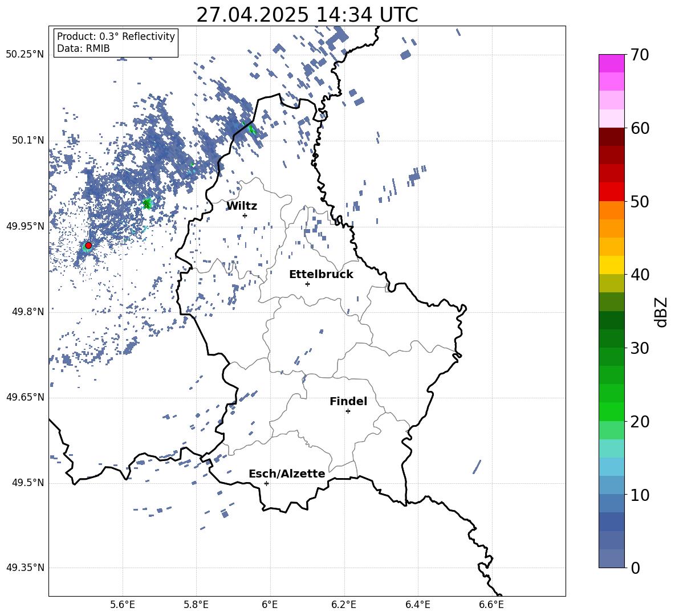This screenshot has width=675, height=616.
Task: Click the 30 colorbar tick label
Action: coord(640,348)
